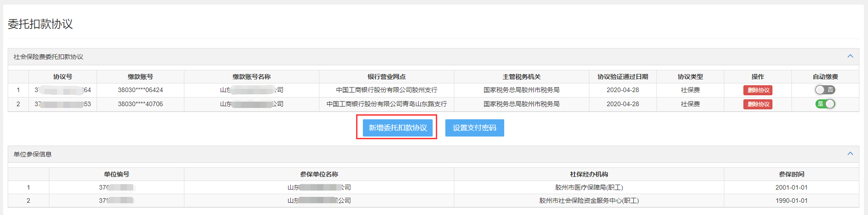Select the 自动缴费 column header
Image resolution: width=868 pixels, height=215 pixels.
coord(825,77)
